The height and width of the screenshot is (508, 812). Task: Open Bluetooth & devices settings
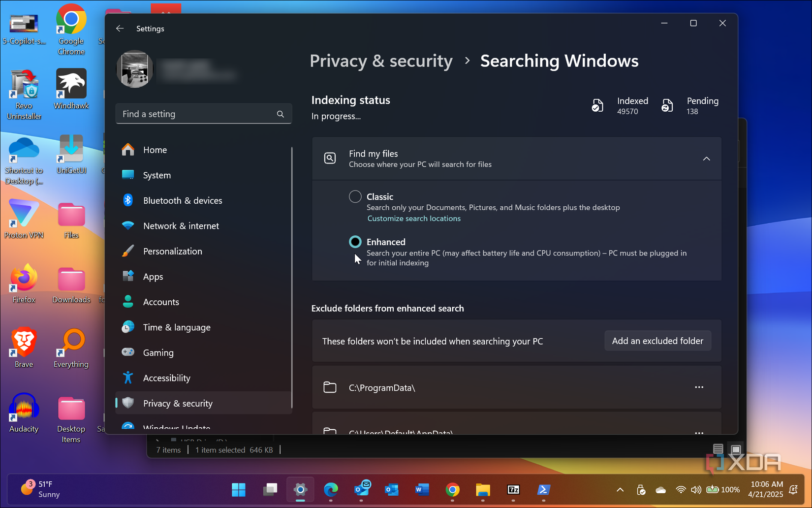(183, 200)
